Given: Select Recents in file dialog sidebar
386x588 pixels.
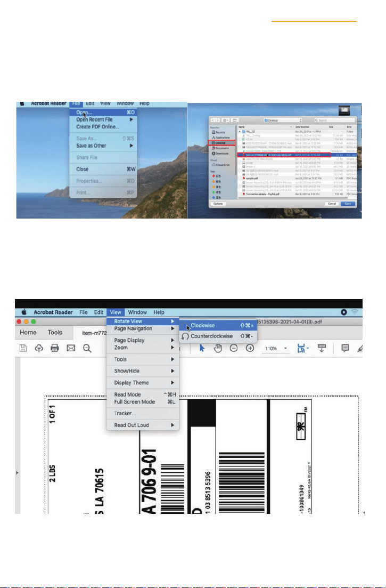Looking at the screenshot, I should click(x=219, y=132).
